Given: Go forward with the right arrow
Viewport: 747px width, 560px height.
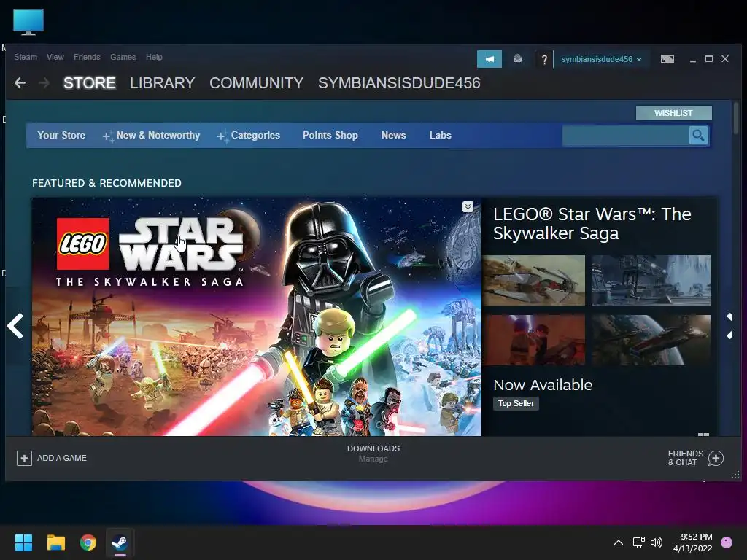Looking at the screenshot, I should tap(44, 83).
